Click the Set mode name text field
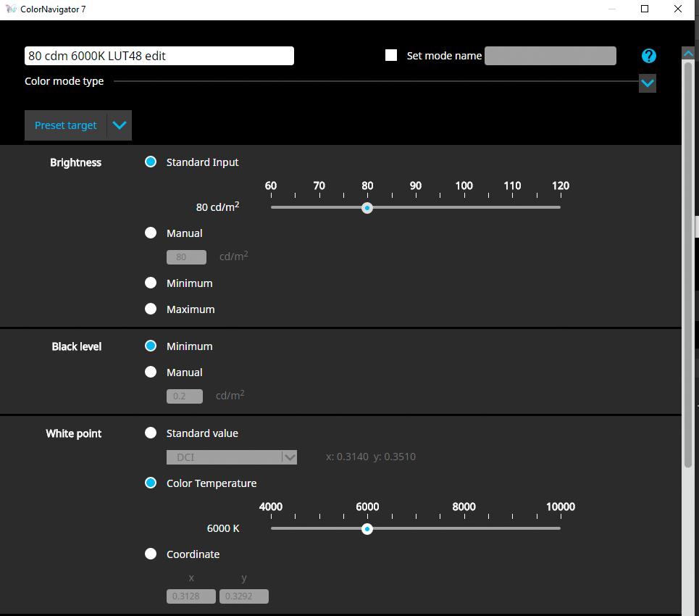 click(551, 56)
